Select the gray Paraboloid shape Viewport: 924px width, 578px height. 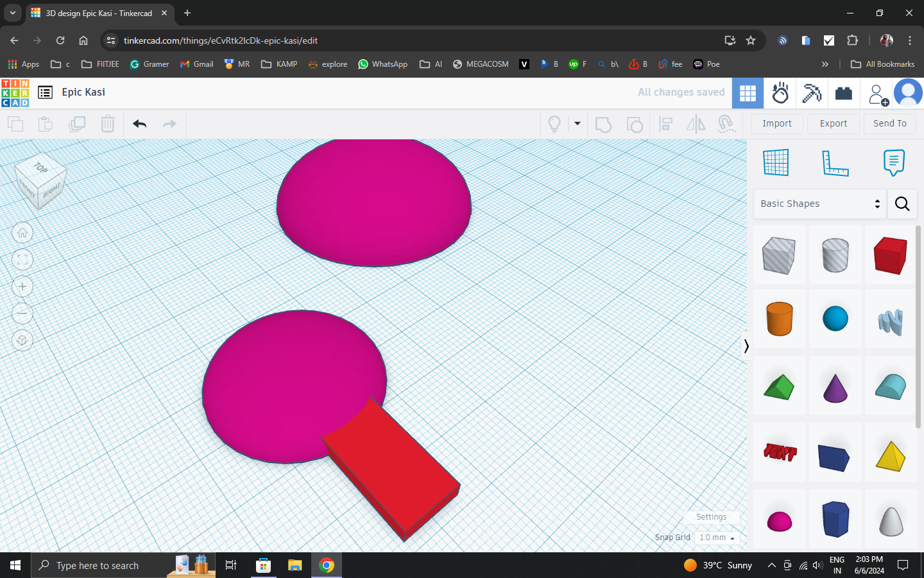(890, 520)
